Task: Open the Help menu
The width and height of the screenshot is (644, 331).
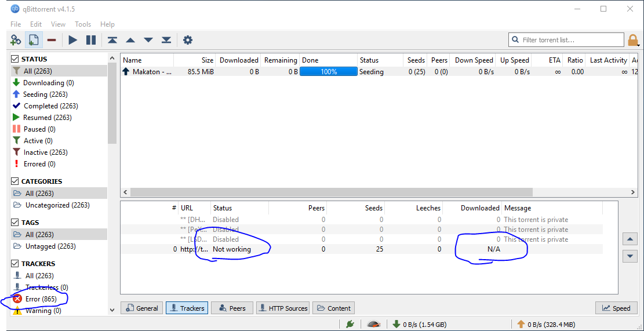Action: 108,24
